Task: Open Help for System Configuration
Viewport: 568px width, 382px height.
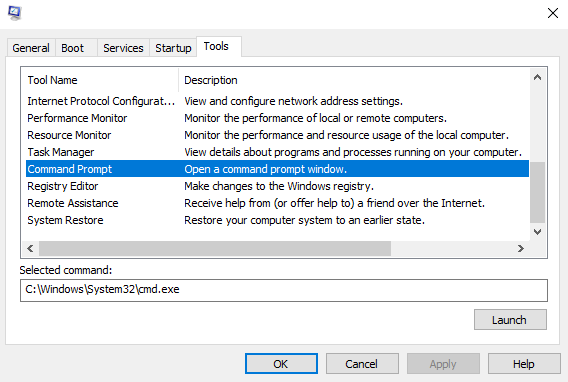Action: (524, 364)
